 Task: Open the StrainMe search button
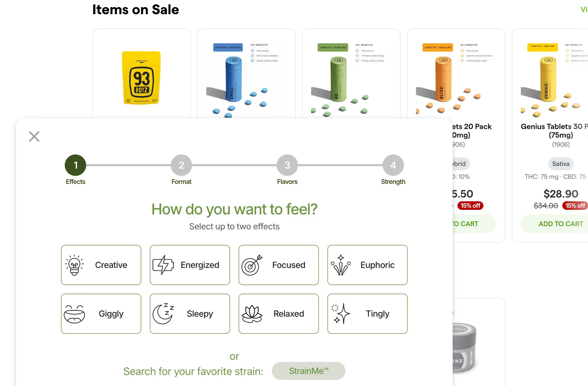[x=308, y=371]
